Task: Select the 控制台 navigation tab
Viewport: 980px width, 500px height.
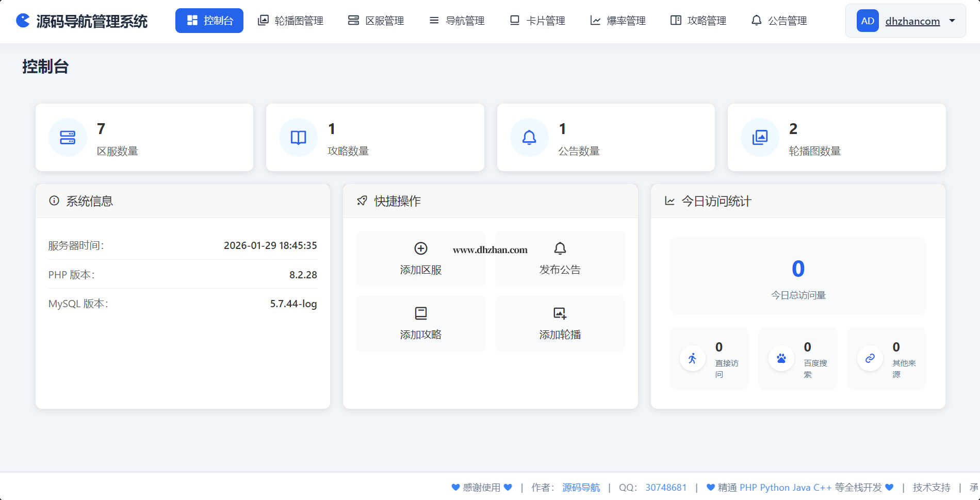Action: point(209,21)
